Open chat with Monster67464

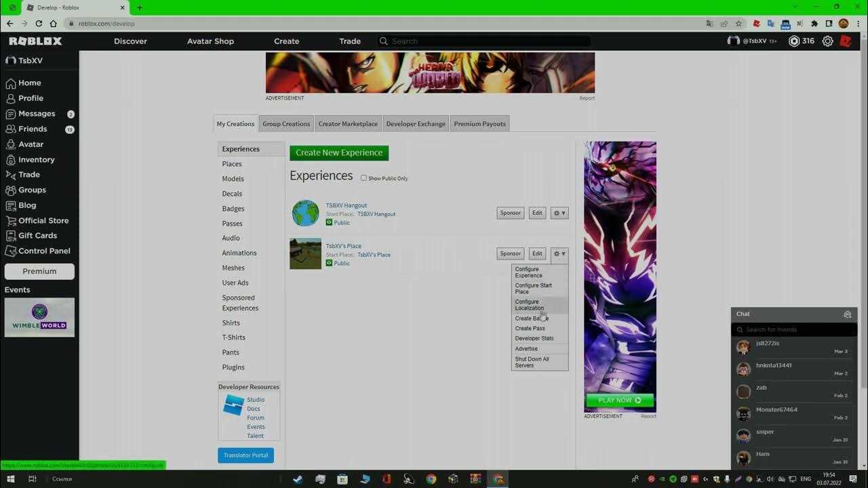pyautogui.click(x=794, y=413)
